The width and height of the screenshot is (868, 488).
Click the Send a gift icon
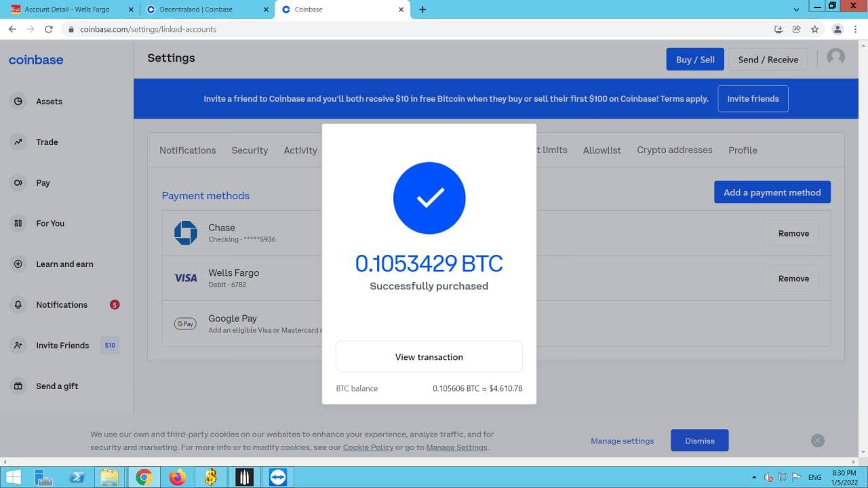tap(18, 386)
